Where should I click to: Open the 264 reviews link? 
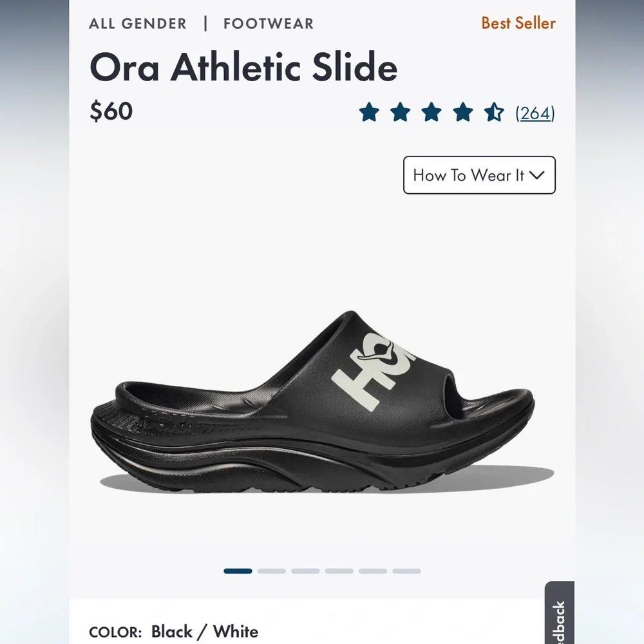tap(535, 113)
